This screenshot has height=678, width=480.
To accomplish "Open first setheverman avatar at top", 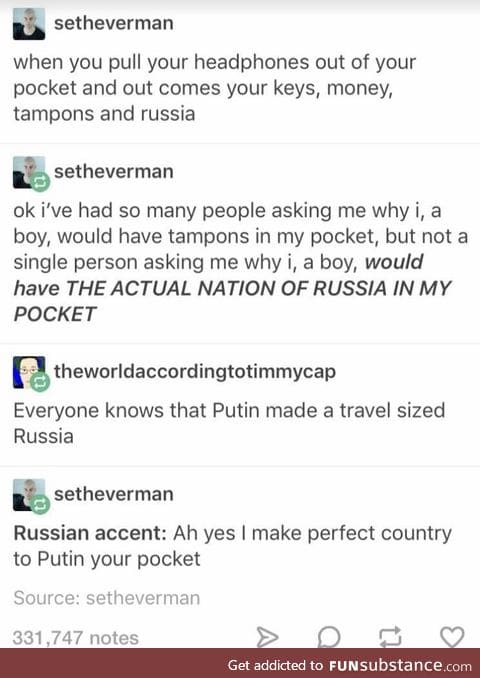I will pyautogui.click(x=29, y=24).
